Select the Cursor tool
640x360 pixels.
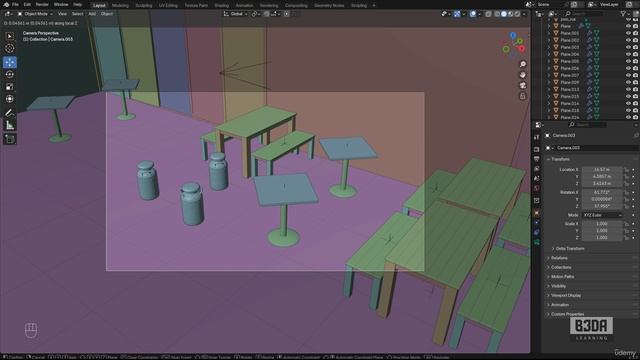[x=9, y=49]
